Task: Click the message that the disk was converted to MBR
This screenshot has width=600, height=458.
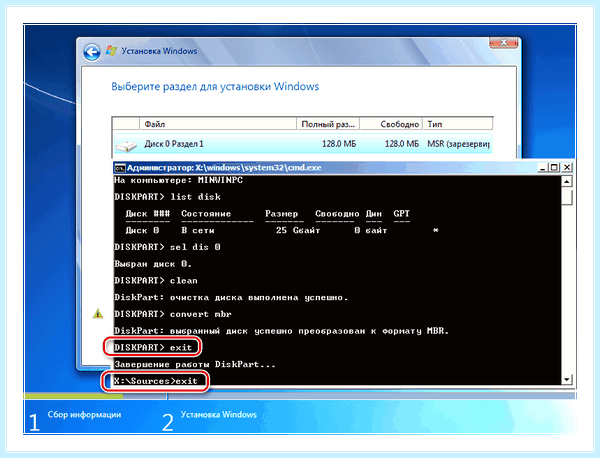Action: tap(281, 331)
